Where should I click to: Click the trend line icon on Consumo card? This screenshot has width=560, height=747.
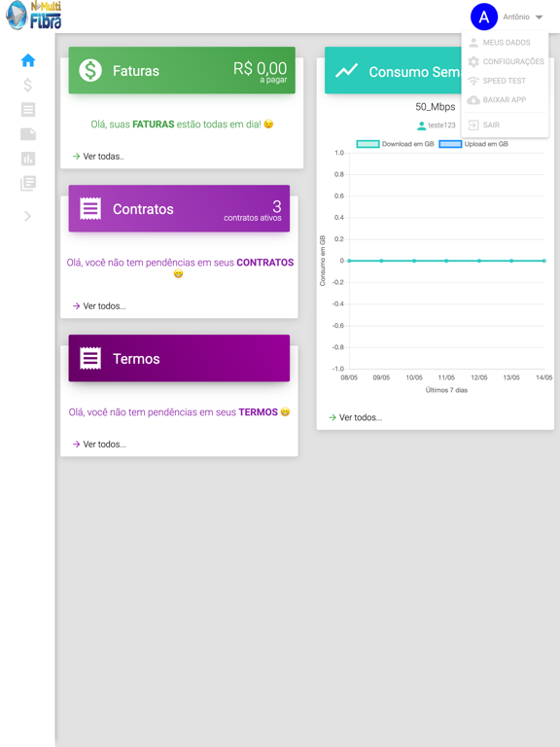point(346,71)
